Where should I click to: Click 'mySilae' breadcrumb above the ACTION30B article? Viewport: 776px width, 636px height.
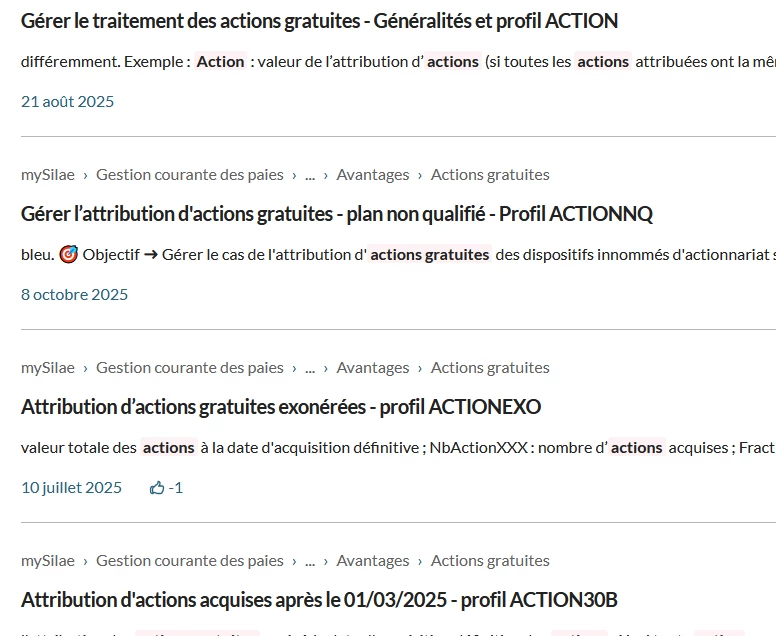(x=47, y=561)
